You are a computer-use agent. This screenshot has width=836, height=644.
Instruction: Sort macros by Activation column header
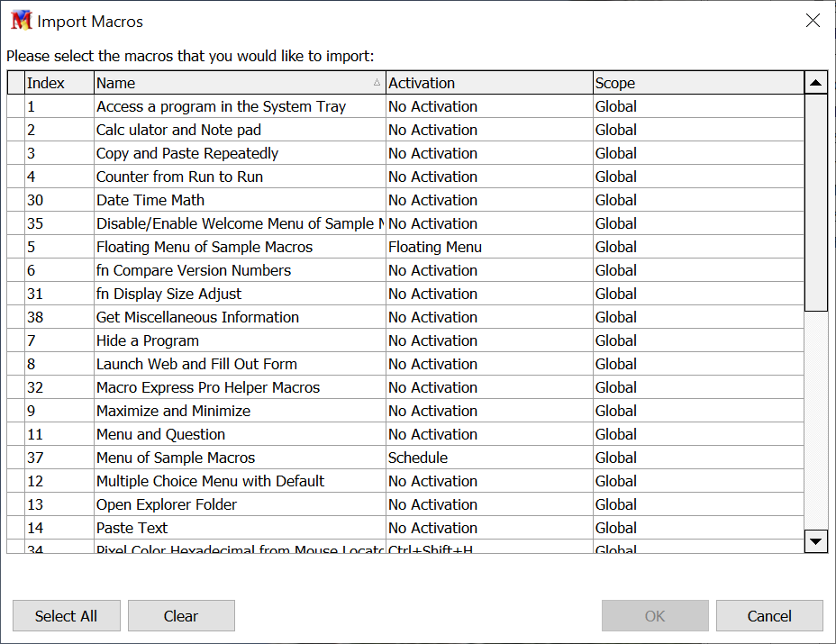(488, 83)
